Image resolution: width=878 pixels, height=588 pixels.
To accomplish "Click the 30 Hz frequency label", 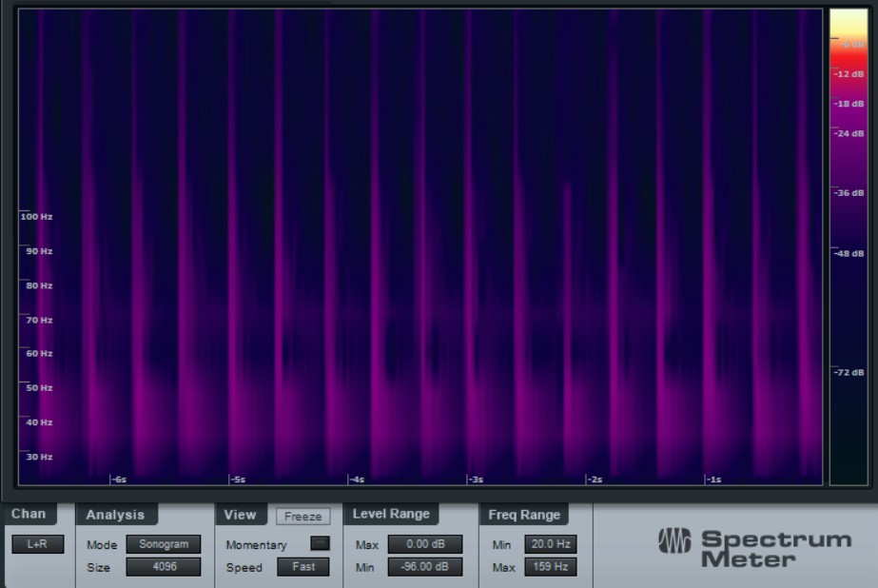I will tap(39, 457).
